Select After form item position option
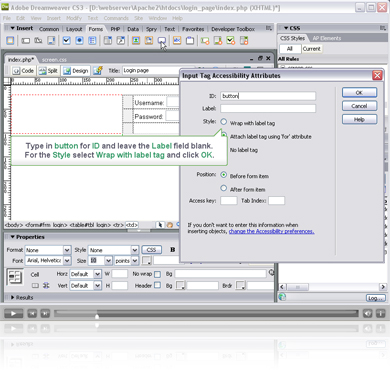 click(224, 188)
